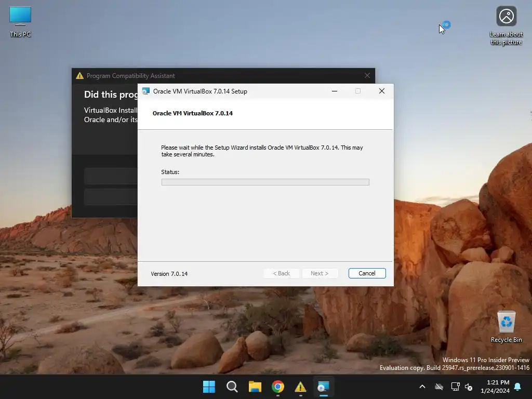This screenshot has height=399, width=532.
Task: Click the muted volume tray icon
Action: (469, 387)
